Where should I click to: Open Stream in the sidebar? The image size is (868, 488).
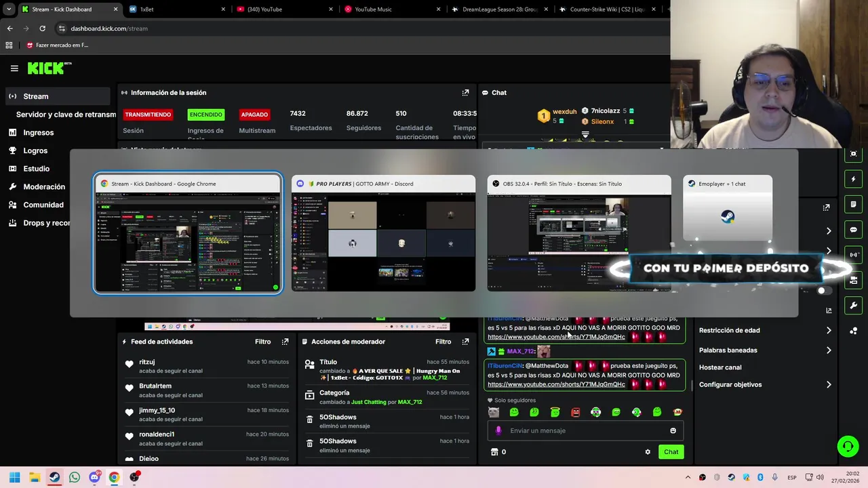tap(57, 96)
